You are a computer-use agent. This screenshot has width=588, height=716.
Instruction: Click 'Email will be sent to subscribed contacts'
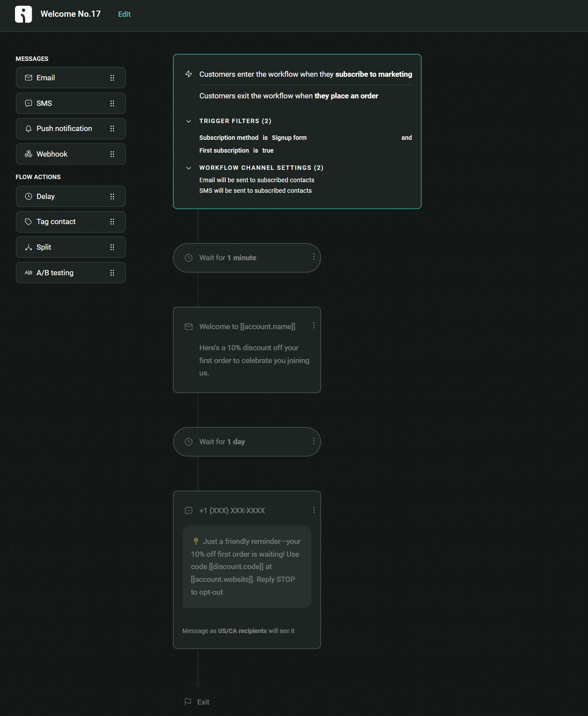(x=257, y=180)
